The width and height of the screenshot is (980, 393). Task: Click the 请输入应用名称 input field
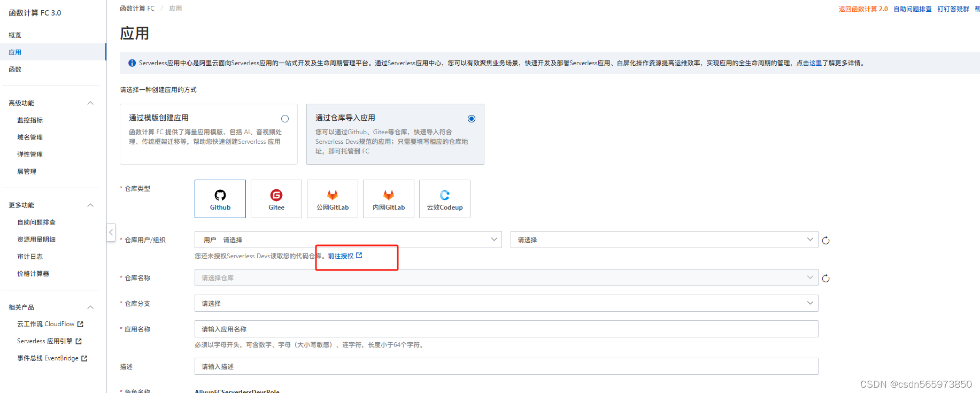(506, 329)
